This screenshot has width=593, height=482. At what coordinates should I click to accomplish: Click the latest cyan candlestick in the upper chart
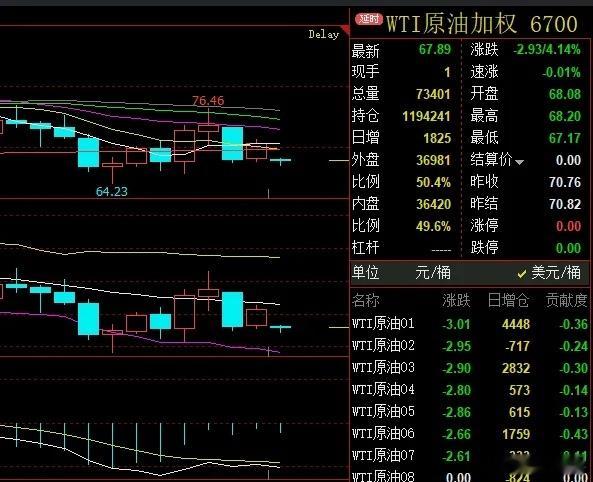tap(280, 160)
